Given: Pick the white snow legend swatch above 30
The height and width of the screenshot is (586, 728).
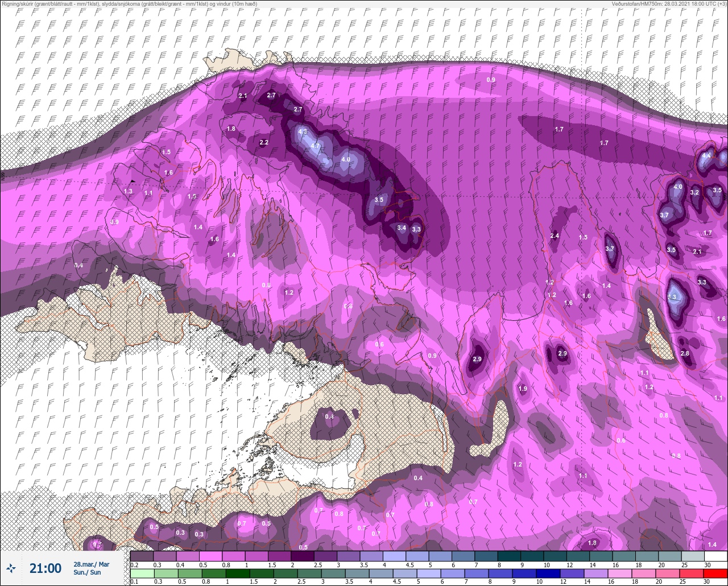Looking at the screenshot, I should (715, 556).
